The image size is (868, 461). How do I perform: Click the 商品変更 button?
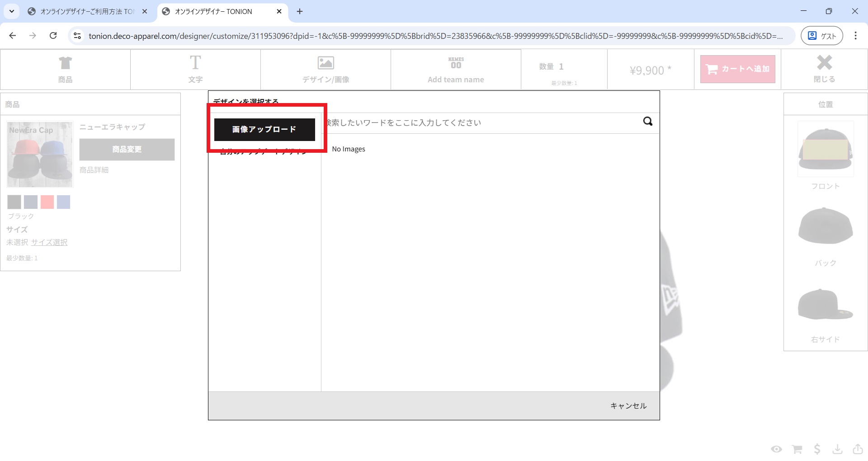click(127, 149)
